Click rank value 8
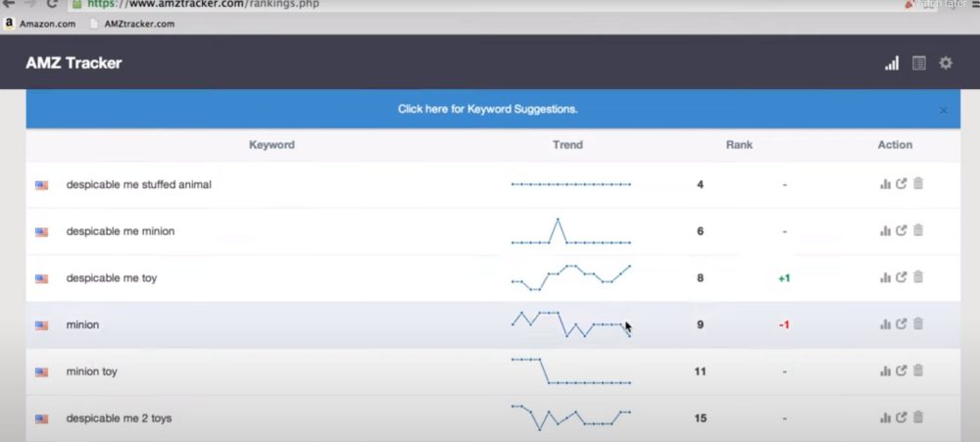The height and width of the screenshot is (442, 980). point(700,278)
